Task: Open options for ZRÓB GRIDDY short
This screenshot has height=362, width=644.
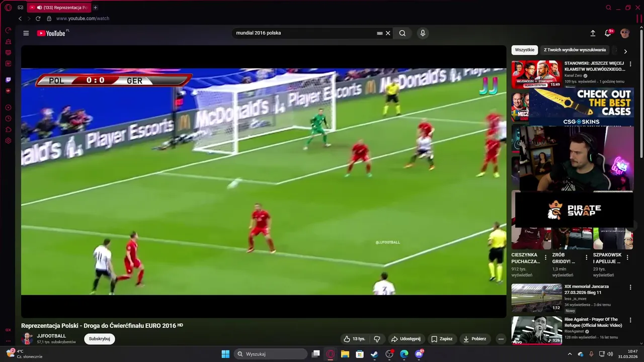Action: click(x=586, y=257)
